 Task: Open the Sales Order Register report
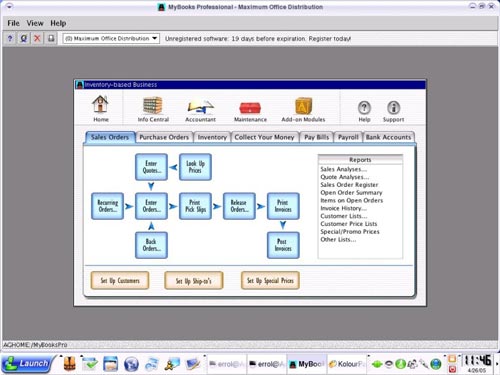pyautogui.click(x=349, y=185)
